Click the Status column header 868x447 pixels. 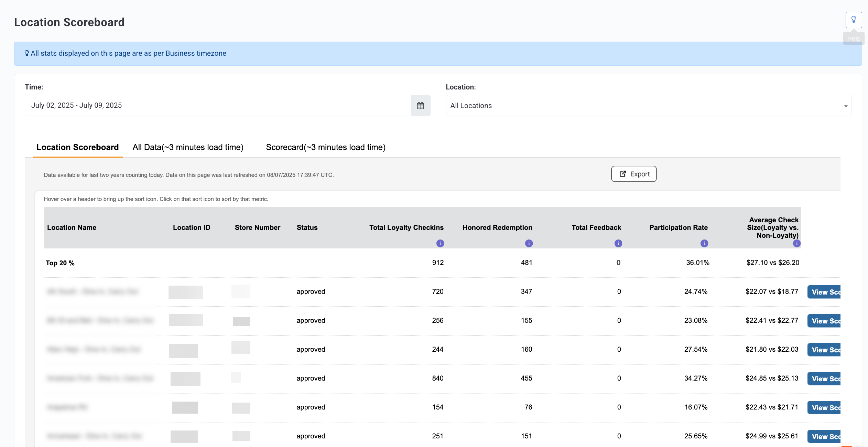point(307,227)
